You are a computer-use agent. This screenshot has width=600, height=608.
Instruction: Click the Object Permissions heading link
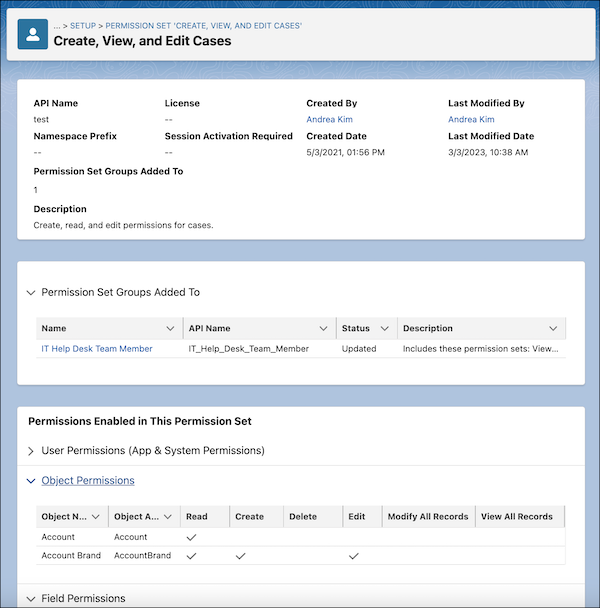point(88,480)
